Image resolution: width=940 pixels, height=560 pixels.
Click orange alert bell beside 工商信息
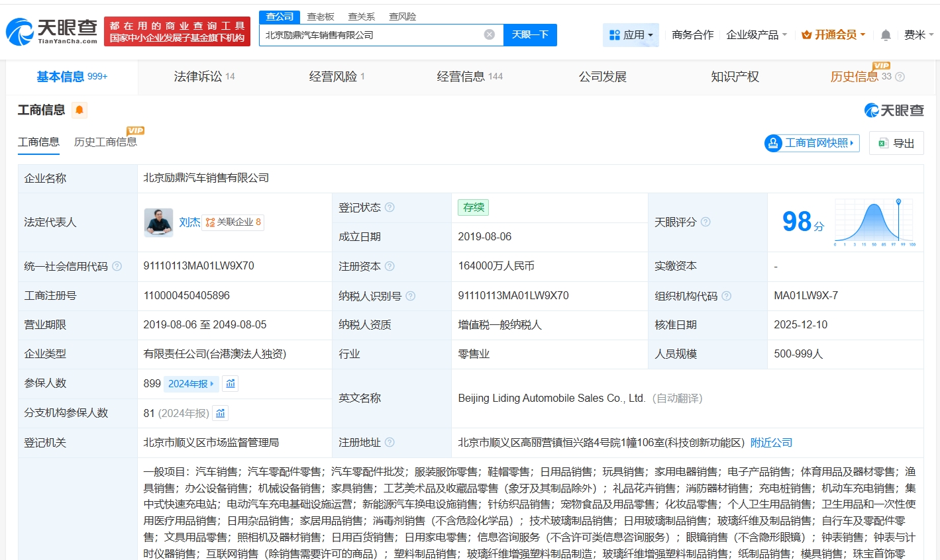pyautogui.click(x=79, y=110)
